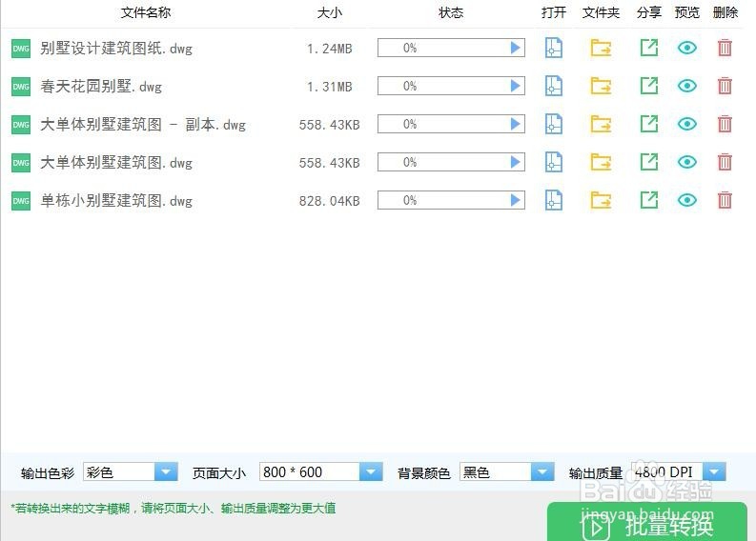Share 大单体别墅建筑图 - 副本.dwg
The height and width of the screenshot is (541, 756).
point(649,124)
